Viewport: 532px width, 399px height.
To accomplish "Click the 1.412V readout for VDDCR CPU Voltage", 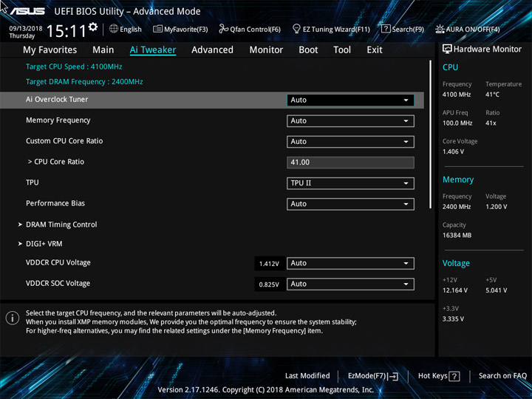I will tap(269, 264).
